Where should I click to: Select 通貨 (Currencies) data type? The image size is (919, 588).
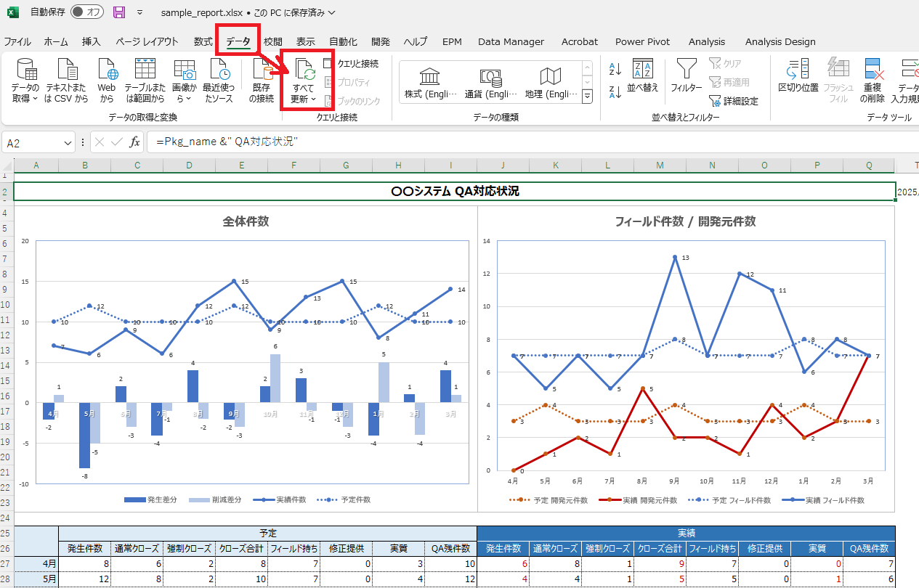(x=492, y=83)
